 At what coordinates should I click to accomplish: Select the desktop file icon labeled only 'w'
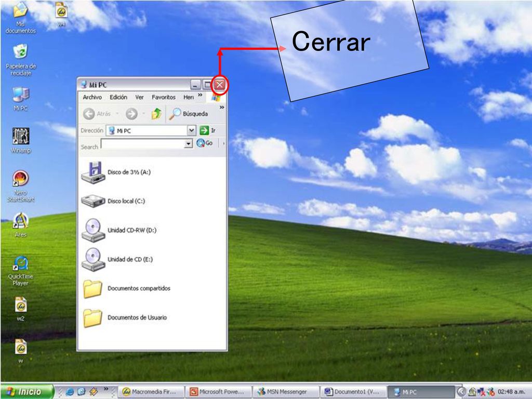[21, 351]
